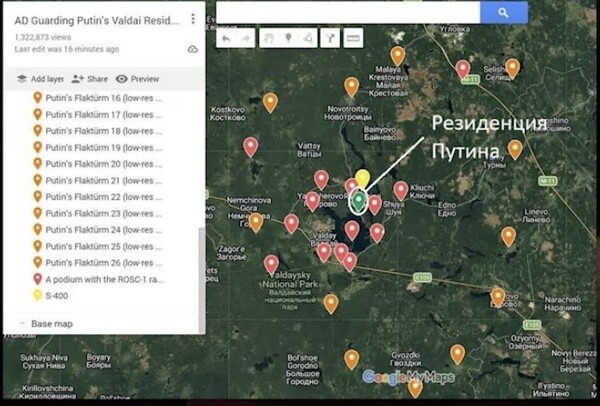Click the cloud save status icon

coord(192,49)
